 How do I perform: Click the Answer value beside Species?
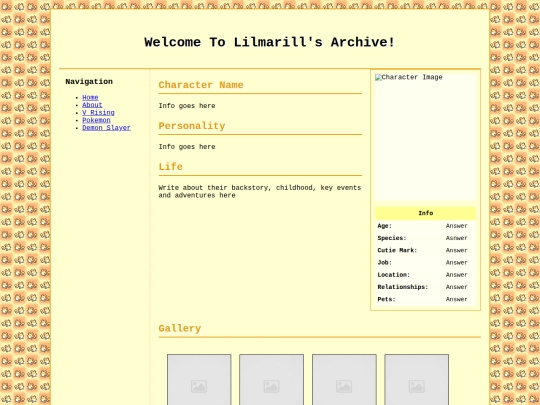pyautogui.click(x=457, y=238)
